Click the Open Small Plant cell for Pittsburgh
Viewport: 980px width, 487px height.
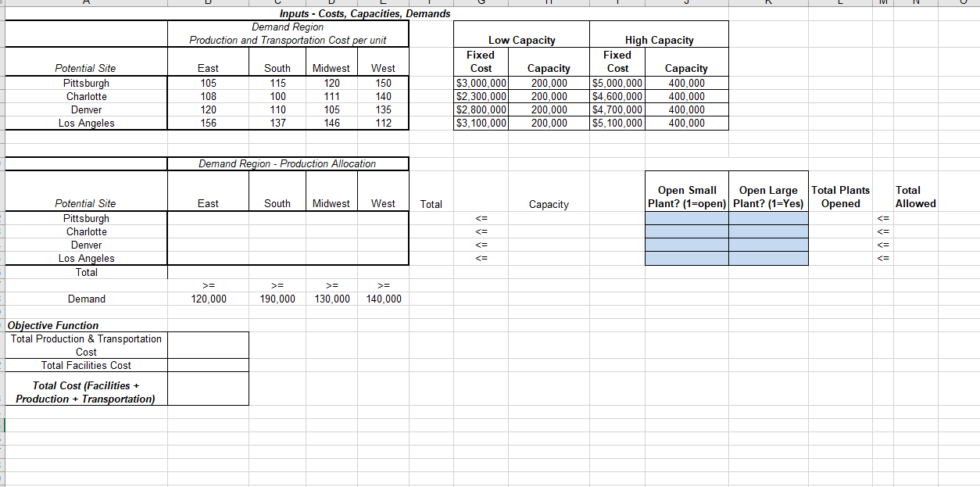687,218
